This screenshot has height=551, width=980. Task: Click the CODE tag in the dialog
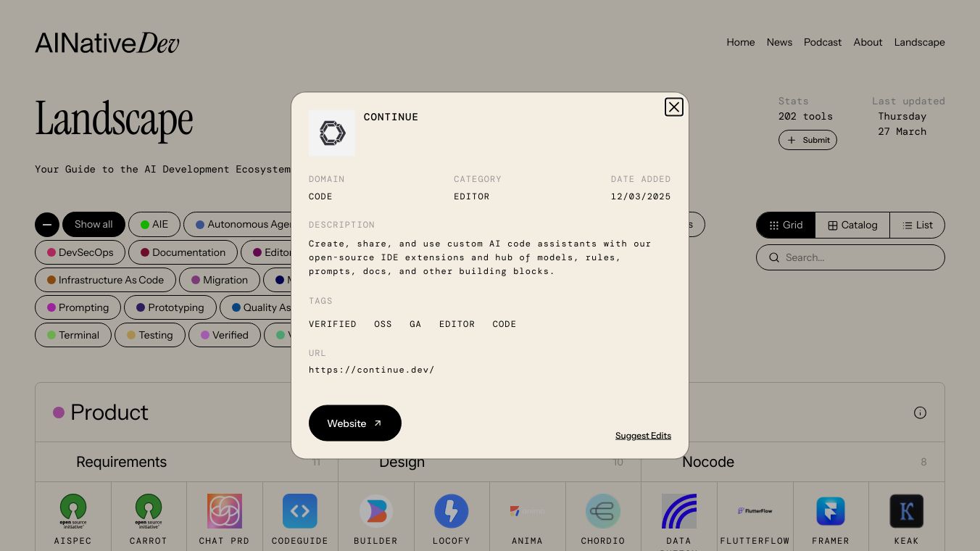504,324
